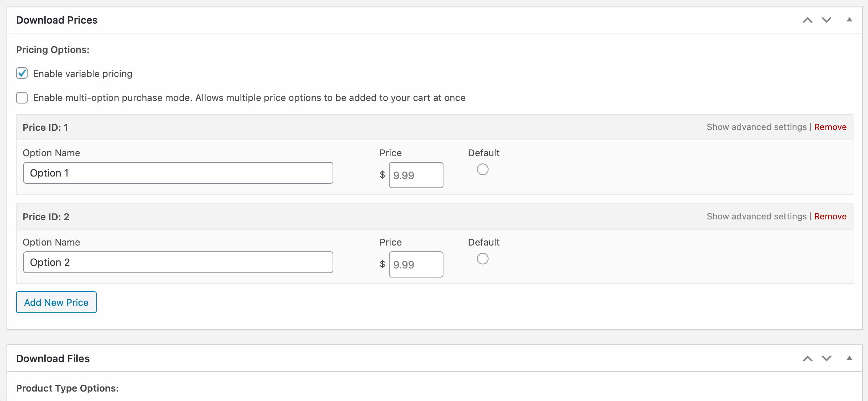
Task: Click price field for Price ID 2
Action: tap(416, 264)
